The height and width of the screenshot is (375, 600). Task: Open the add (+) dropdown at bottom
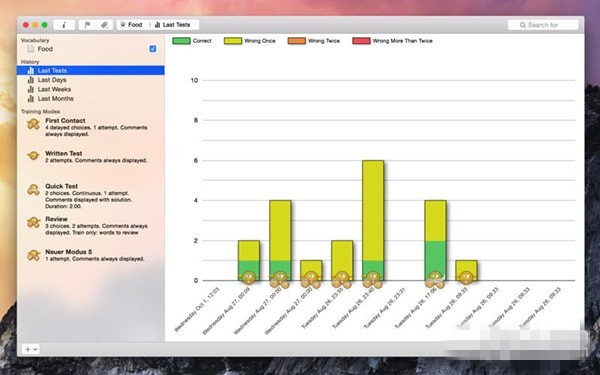31,349
